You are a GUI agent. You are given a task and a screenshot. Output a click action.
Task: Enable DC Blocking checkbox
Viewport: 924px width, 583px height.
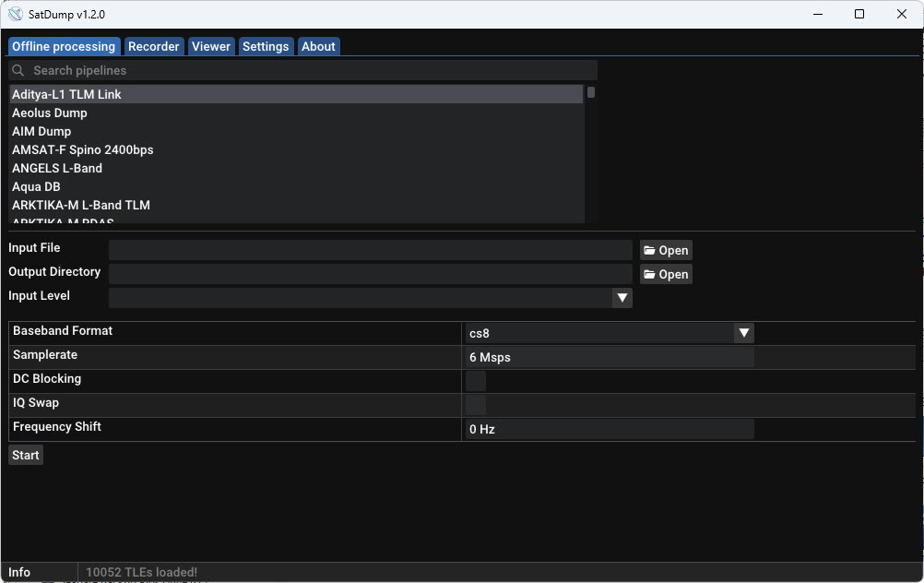(x=475, y=380)
